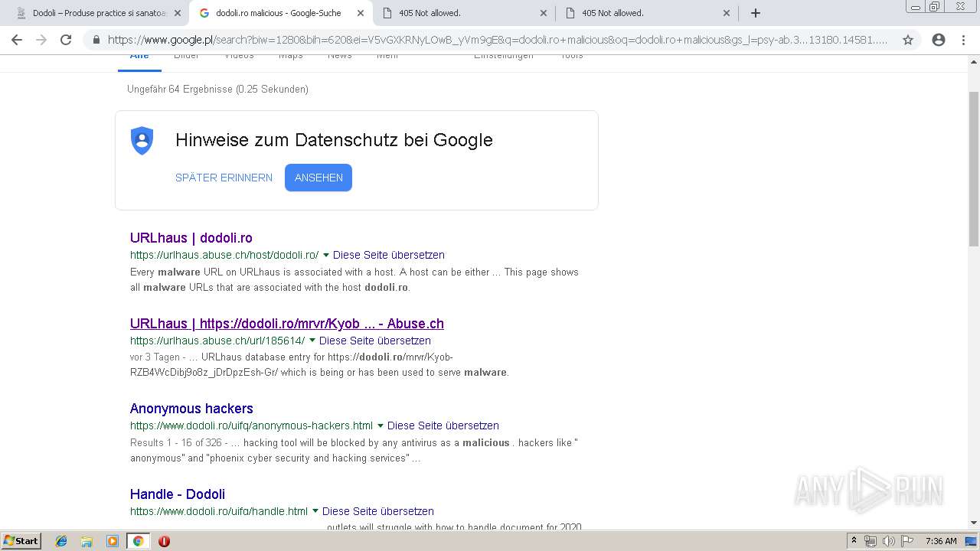This screenshot has height=551, width=980.
Task: Click the page vertical scrollbar thumb
Action: [974, 168]
